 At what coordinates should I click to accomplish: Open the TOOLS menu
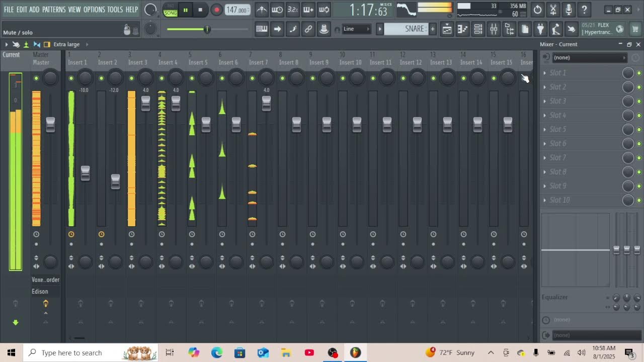coord(115,10)
